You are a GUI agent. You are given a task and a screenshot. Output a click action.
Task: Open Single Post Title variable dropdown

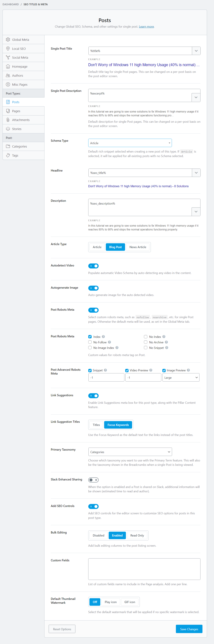click(x=196, y=51)
